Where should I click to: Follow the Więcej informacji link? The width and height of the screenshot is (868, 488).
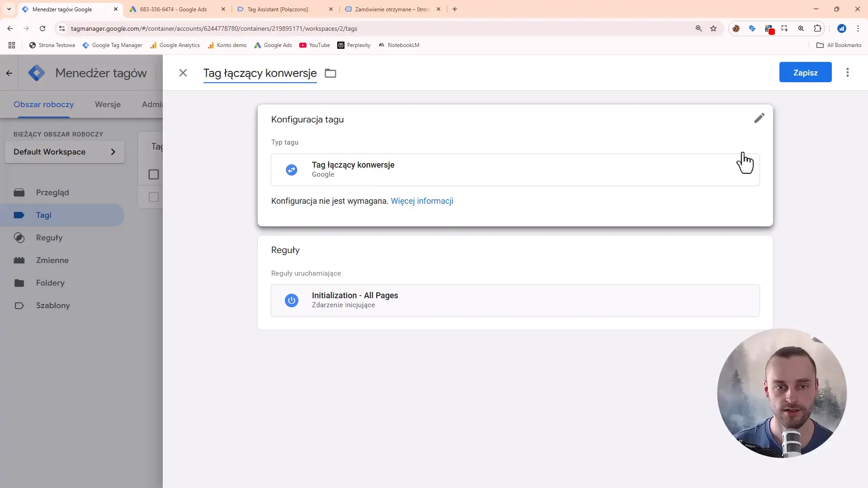pyautogui.click(x=422, y=201)
